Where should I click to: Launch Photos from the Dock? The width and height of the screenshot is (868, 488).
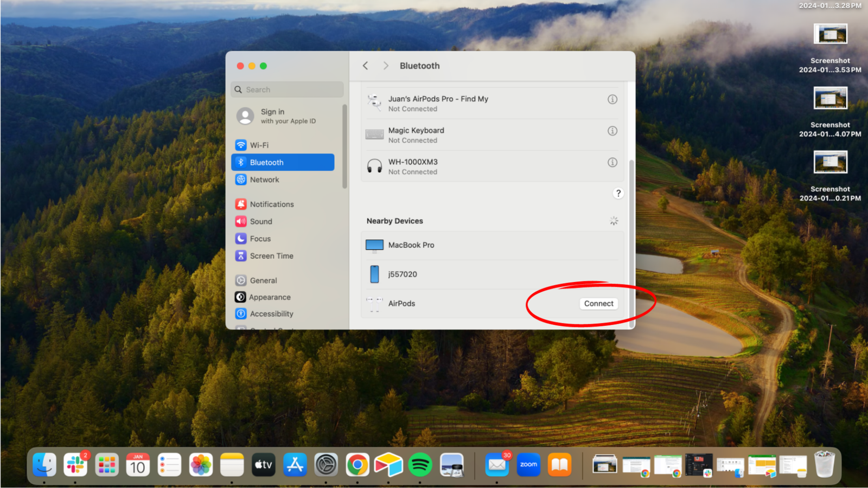(x=201, y=465)
